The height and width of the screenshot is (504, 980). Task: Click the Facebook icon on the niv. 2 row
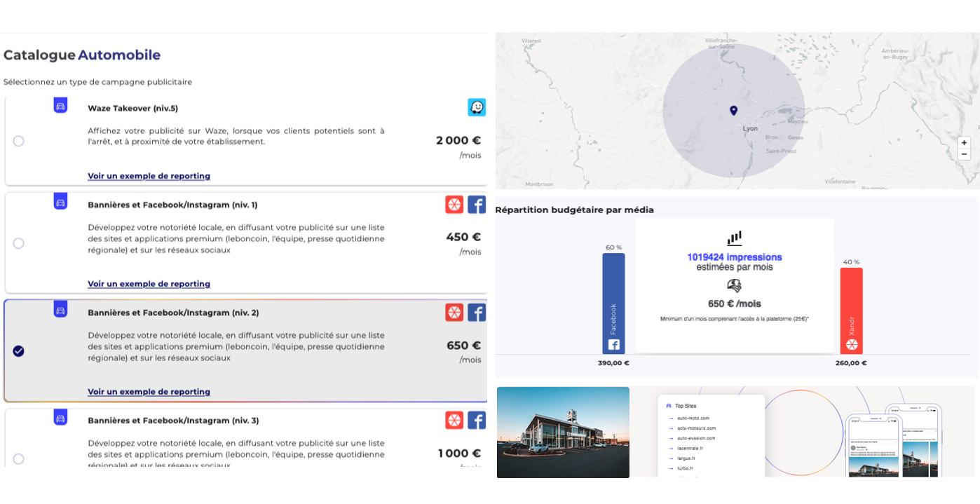tap(477, 313)
